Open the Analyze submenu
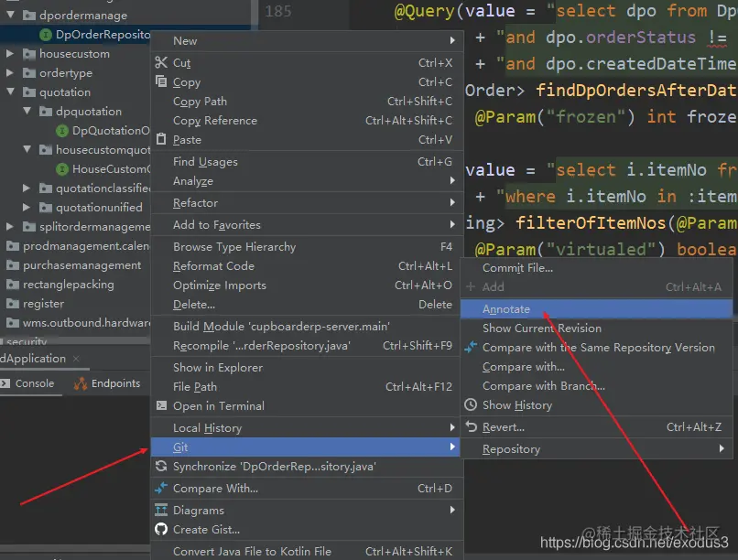 pyautogui.click(x=306, y=181)
